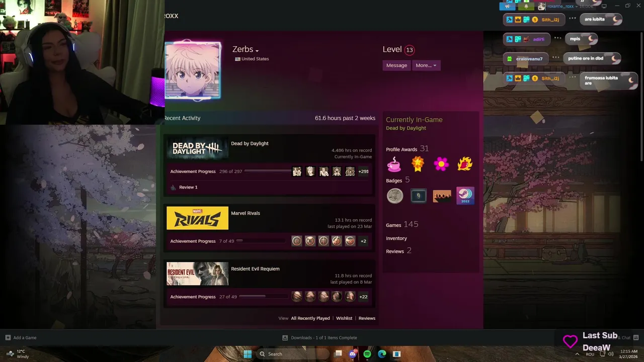Open the Steam 2022 badge
Screen dimensions: 644x362
(465, 196)
